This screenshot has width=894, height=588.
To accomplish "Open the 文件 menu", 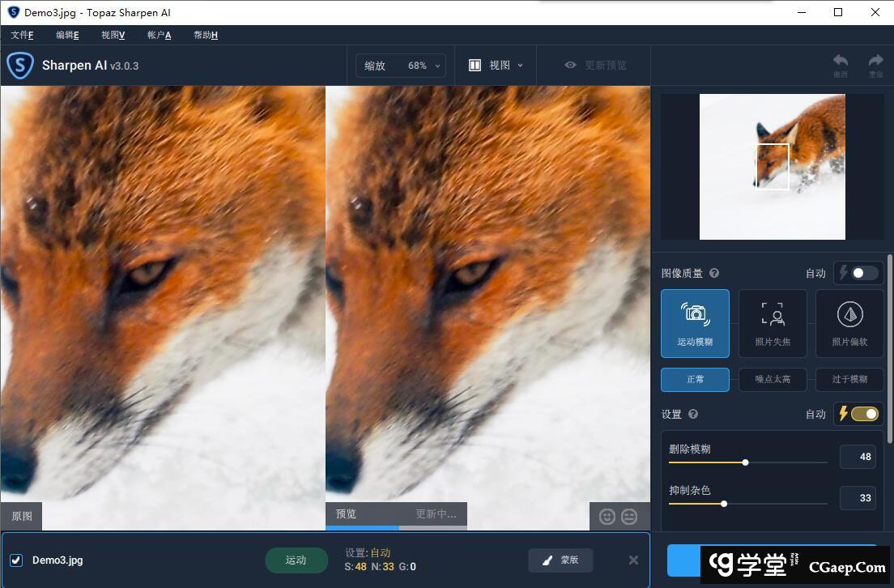I will pos(22,35).
